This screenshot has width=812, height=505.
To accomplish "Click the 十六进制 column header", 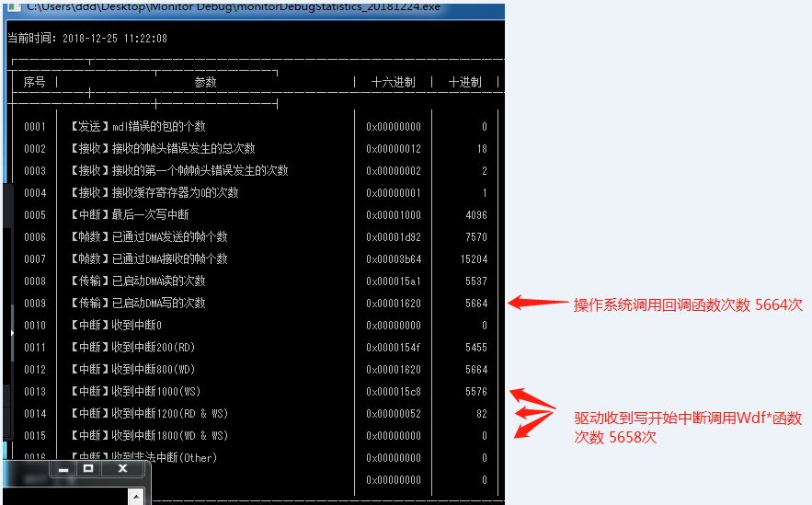I will coord(393,83).
